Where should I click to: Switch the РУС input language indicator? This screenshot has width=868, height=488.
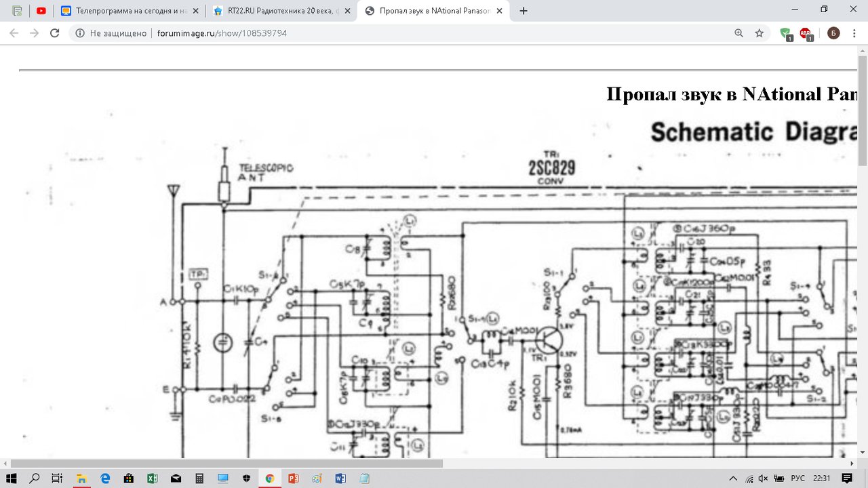798,479
